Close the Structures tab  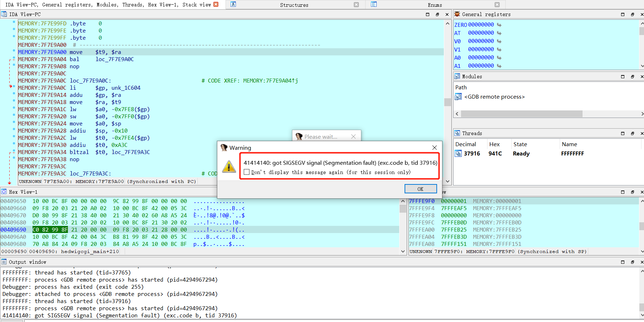(x=356, y=5)
